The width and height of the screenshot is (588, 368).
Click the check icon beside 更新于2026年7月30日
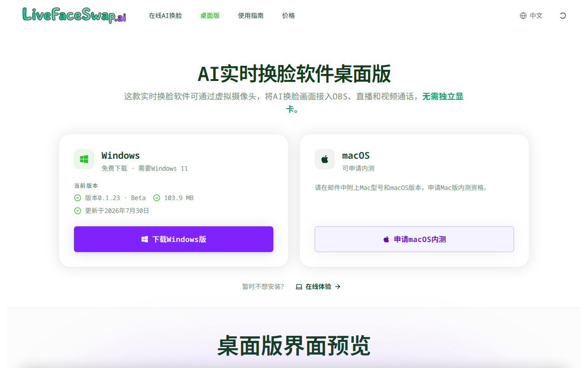pos(78,211)
